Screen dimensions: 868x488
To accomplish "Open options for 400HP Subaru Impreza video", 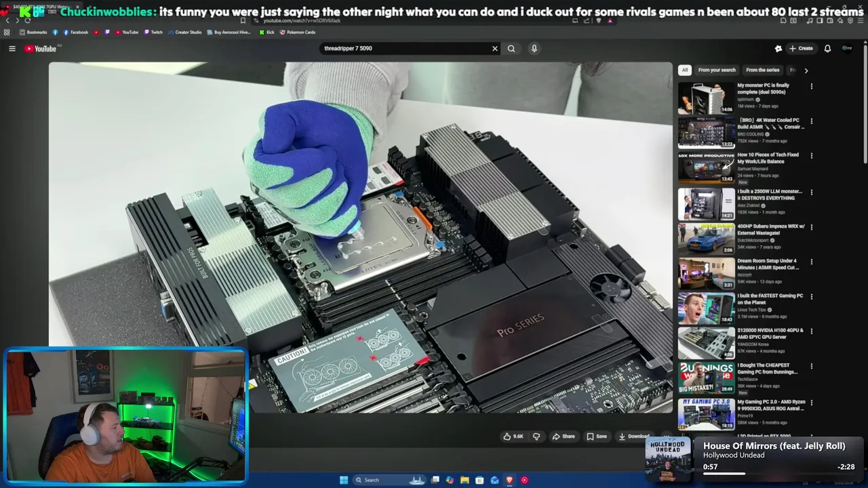I will pyautogui.click(x=811, y=227).
